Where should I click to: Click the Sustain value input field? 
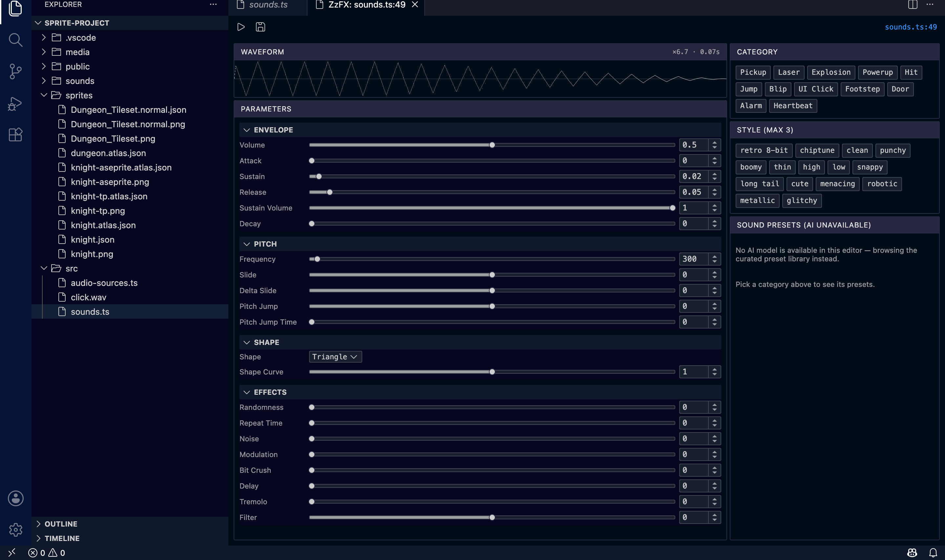pos(694,176)
